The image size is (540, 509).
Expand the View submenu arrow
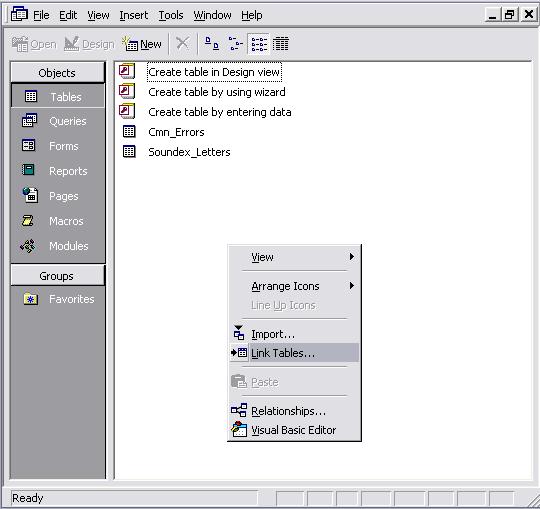coord(352,257)
